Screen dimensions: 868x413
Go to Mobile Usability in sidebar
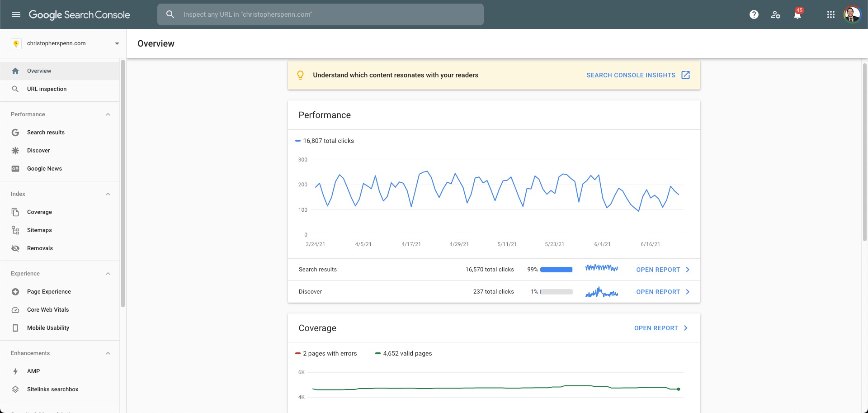point(60,328)
